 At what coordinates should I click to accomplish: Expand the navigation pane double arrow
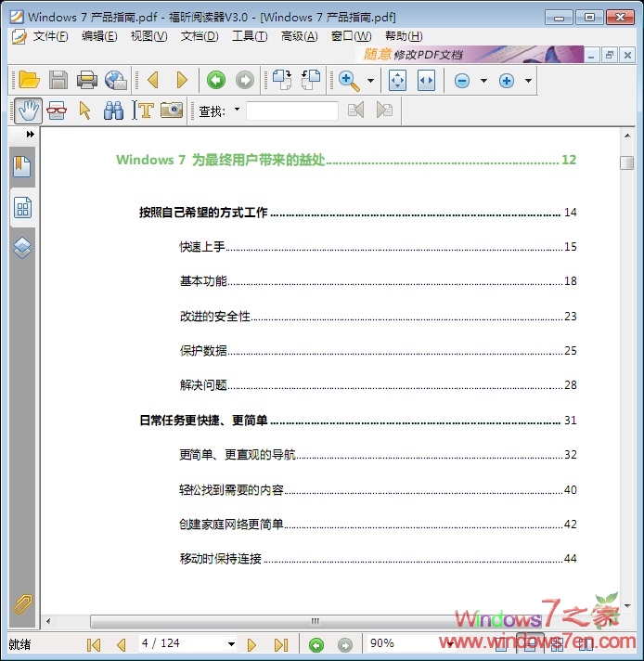click(31, 134)
